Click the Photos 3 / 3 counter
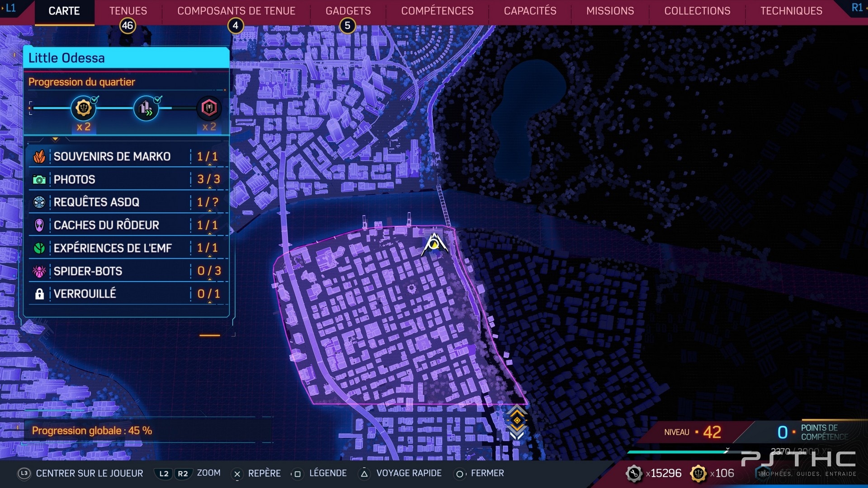Viewport: 868px width, 488px height. (x=209, y=179)
